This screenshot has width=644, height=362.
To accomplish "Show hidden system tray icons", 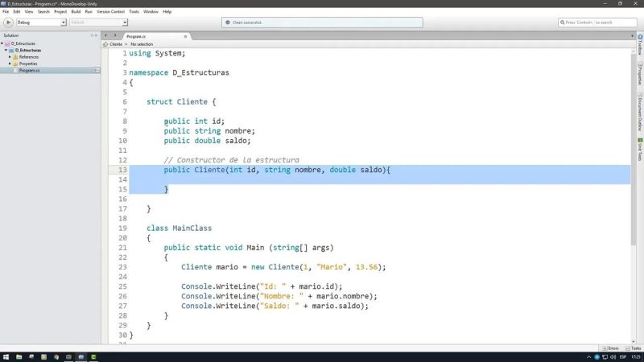I will pos(588,357).
